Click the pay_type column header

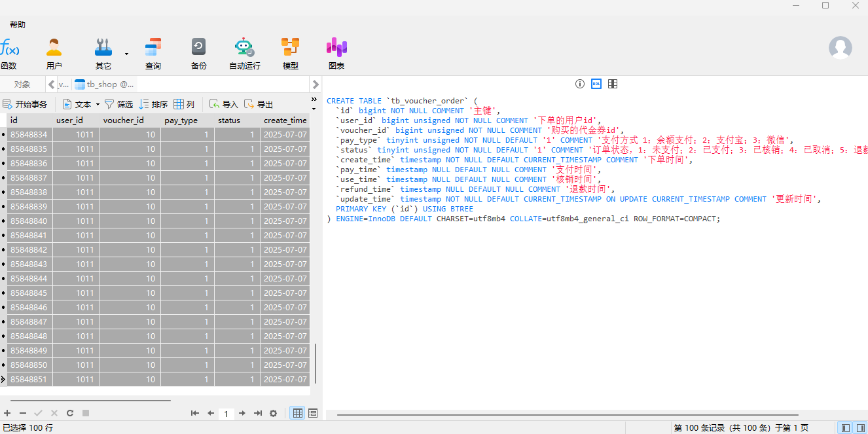click(x=188, y=120)
